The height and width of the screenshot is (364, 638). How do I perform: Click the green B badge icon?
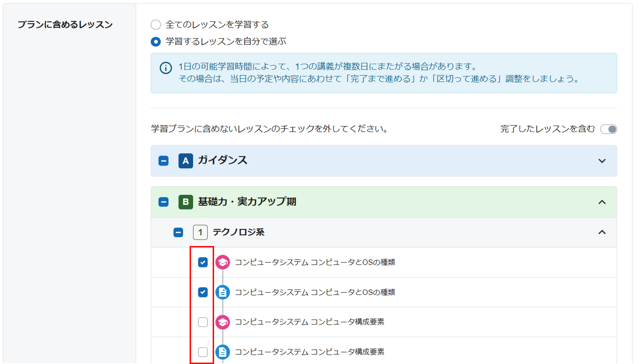185,202
